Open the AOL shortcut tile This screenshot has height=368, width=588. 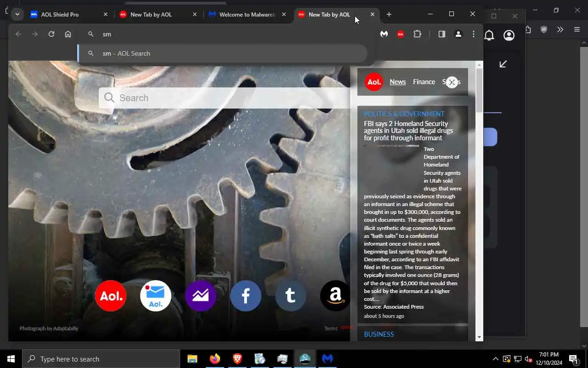pos(111,296)
